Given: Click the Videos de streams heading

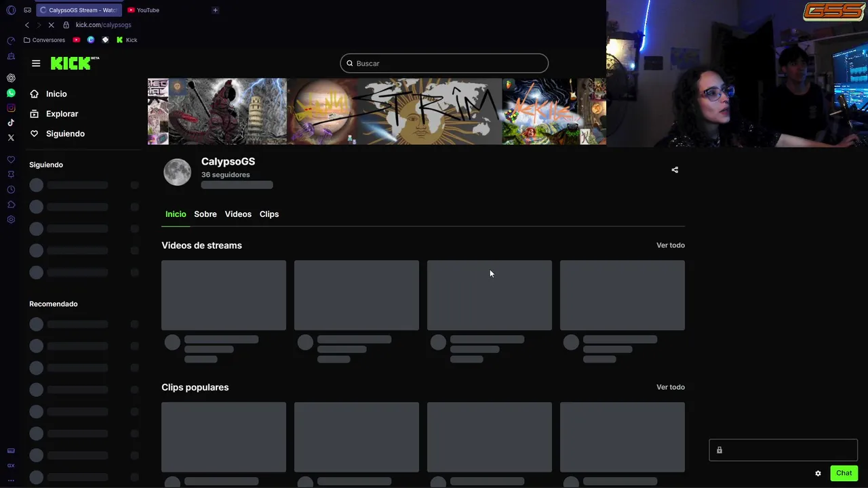Looking at the screenshot, I should 201,245.
